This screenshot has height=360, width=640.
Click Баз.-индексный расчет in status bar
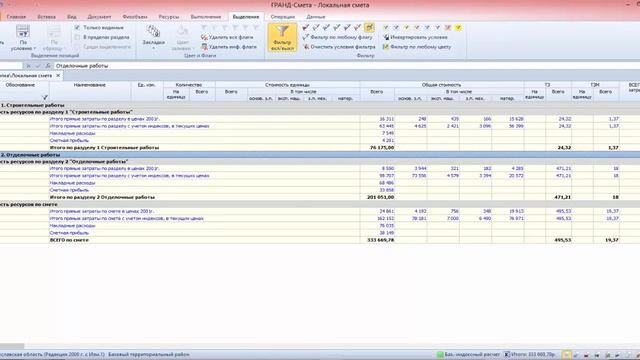(469, 354)
